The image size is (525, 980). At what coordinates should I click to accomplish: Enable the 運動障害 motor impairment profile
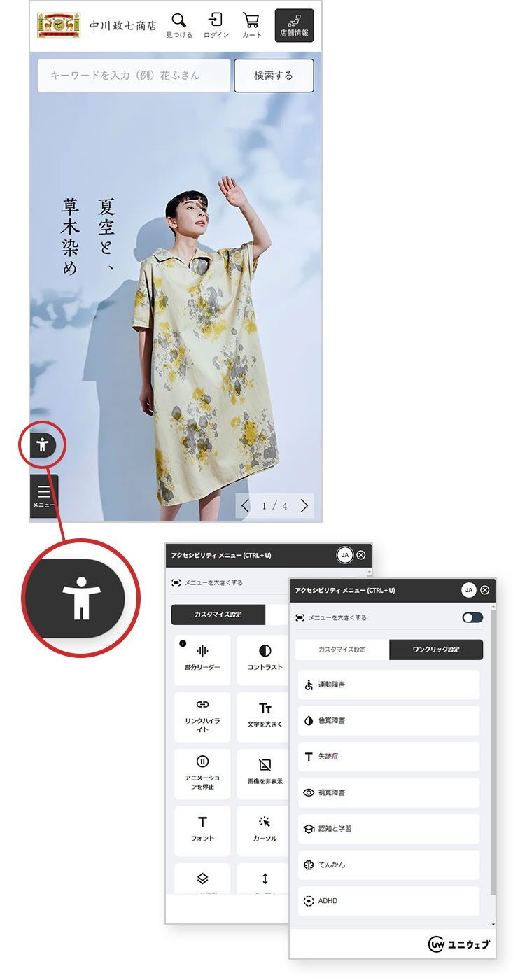click(389, 685)
